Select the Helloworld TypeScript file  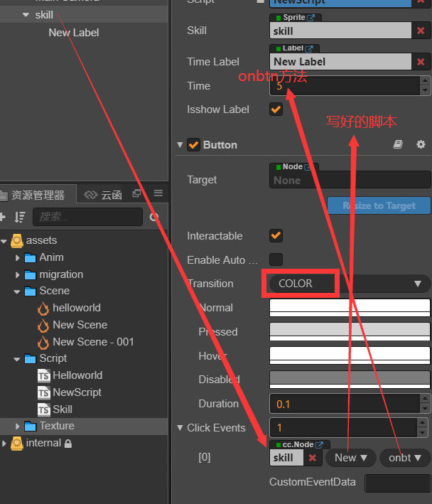pos(77,375)
